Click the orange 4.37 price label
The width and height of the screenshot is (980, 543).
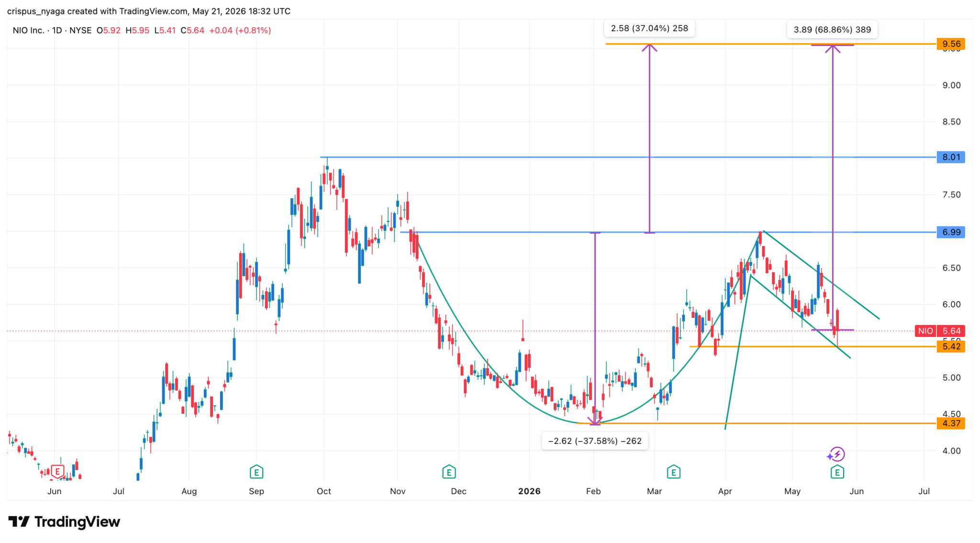tap(951, 423)
